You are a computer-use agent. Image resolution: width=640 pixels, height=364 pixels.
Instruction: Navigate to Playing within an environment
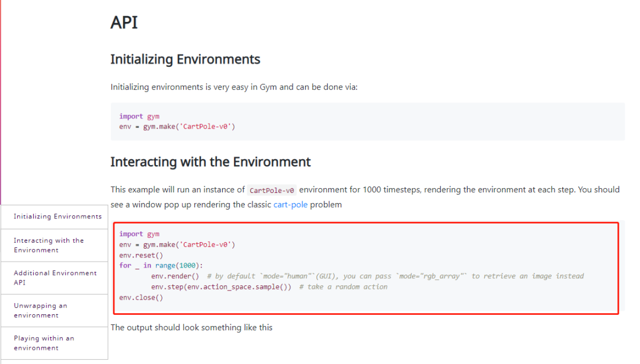pos(44,343)
